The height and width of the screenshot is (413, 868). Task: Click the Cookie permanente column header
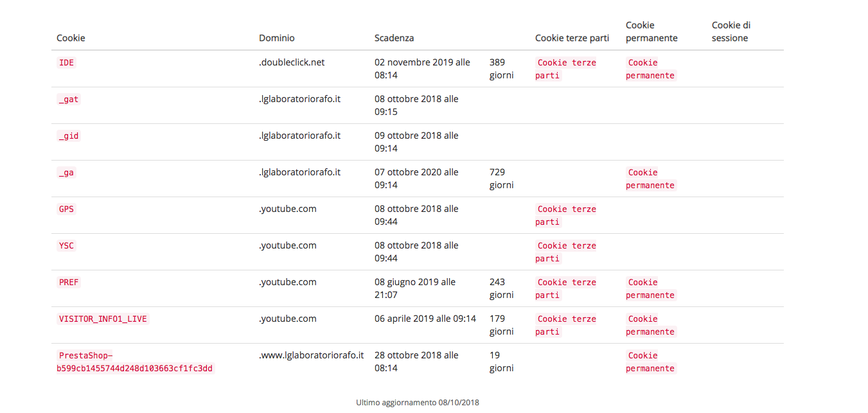651,31
